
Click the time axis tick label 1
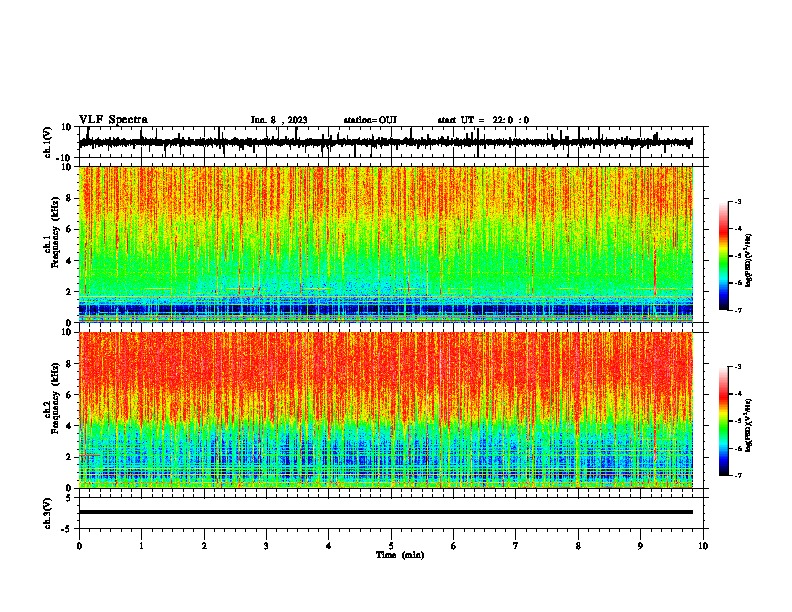pyautogui.click(x=141, y=546)
